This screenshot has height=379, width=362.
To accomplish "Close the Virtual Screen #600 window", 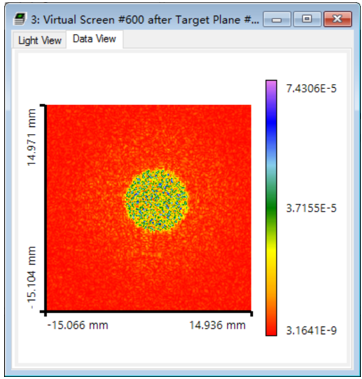I will 337,19.
